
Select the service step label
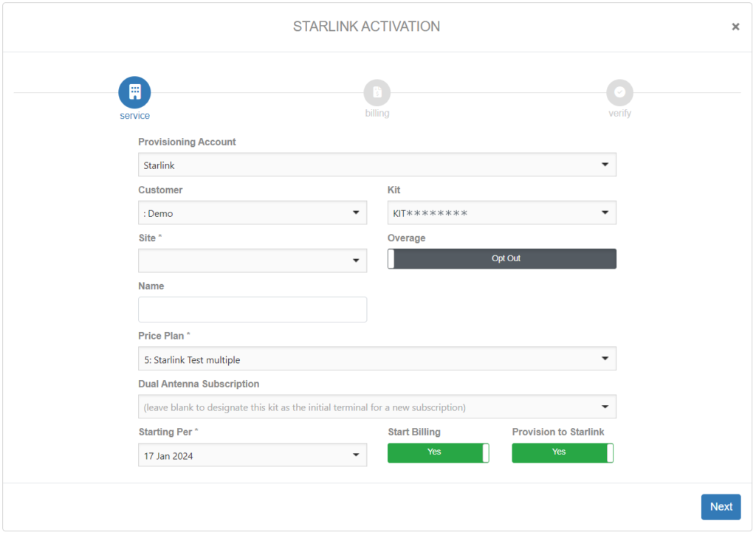click(x=134, y=116)
